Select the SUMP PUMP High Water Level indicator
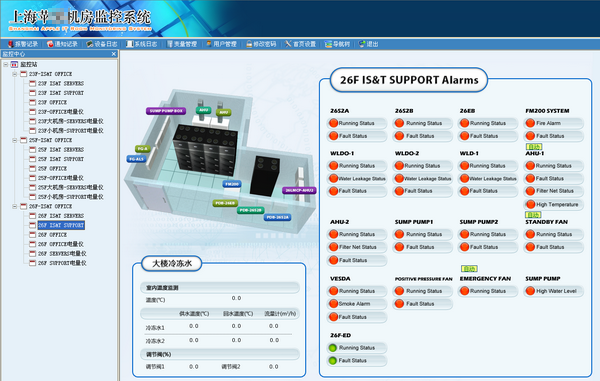Viewport: 600px width, 381px height. [x=530, y=291]
